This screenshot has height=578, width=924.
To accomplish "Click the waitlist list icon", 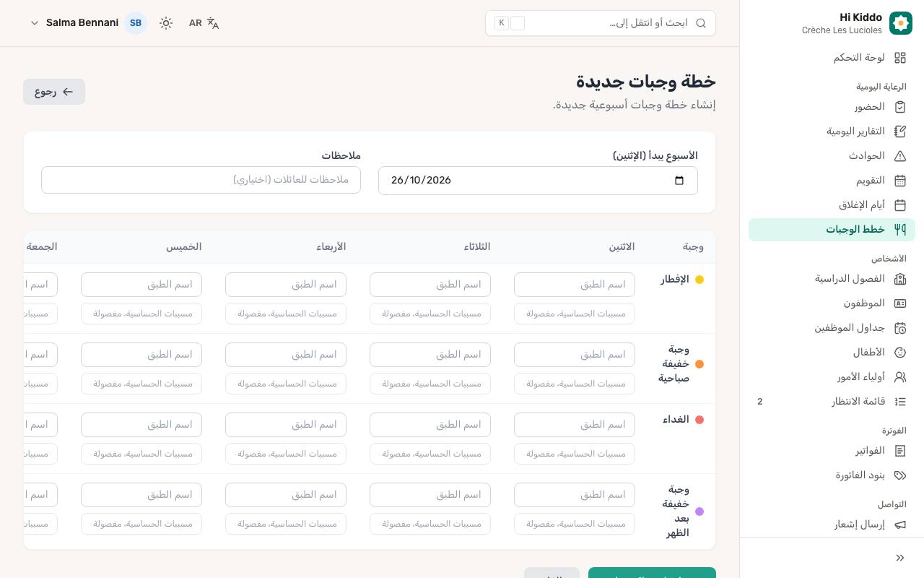I will [900, 402].
